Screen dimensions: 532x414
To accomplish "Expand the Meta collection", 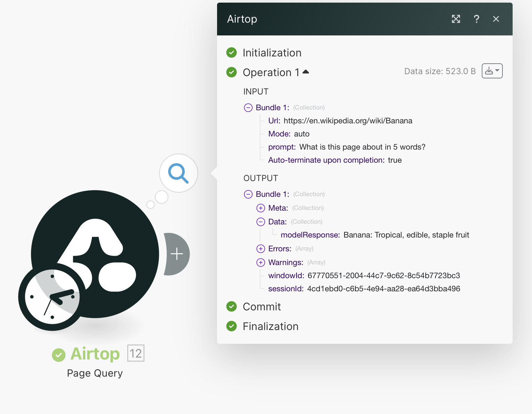I will click(x=260, y=208).
